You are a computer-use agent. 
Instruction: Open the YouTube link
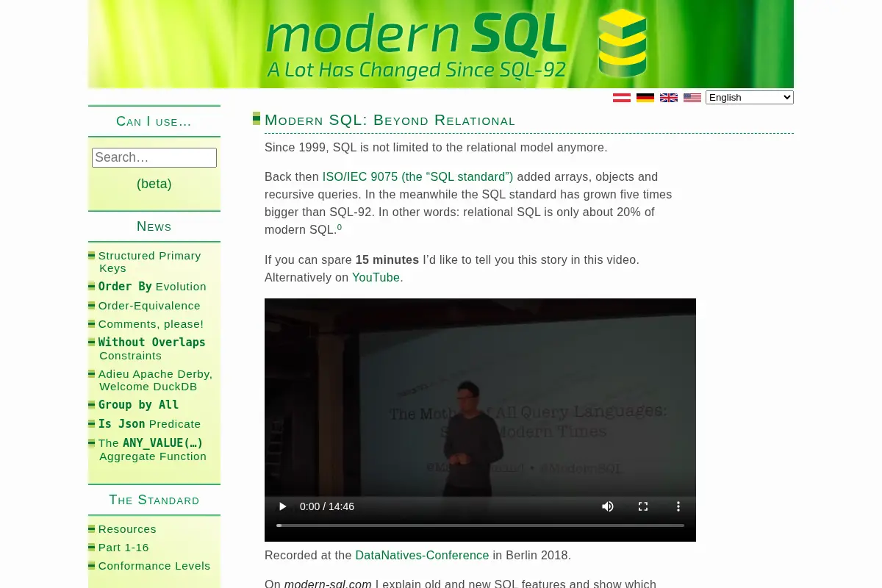376,277
